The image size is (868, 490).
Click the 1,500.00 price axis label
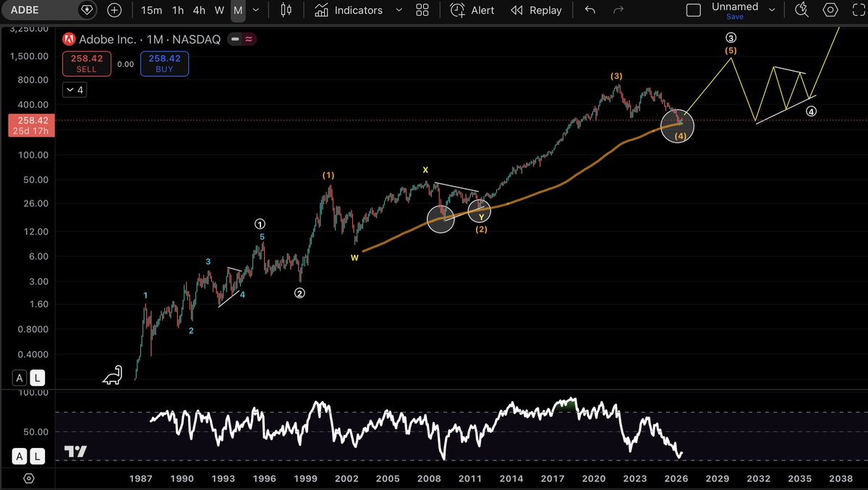pos(31,56)
